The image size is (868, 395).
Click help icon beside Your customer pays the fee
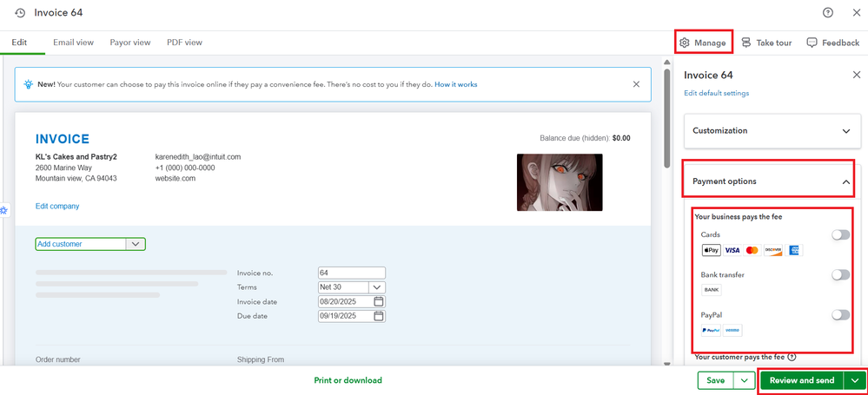pos(792,357)
